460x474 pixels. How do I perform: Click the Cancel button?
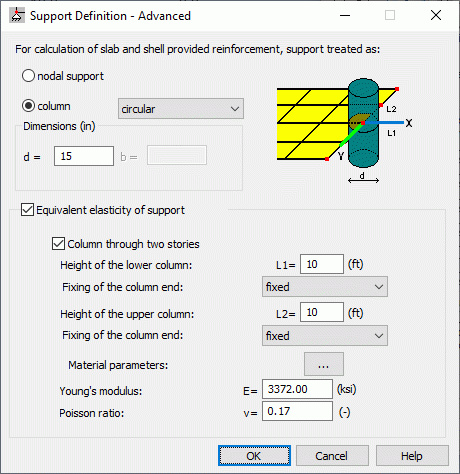[332, 456]
